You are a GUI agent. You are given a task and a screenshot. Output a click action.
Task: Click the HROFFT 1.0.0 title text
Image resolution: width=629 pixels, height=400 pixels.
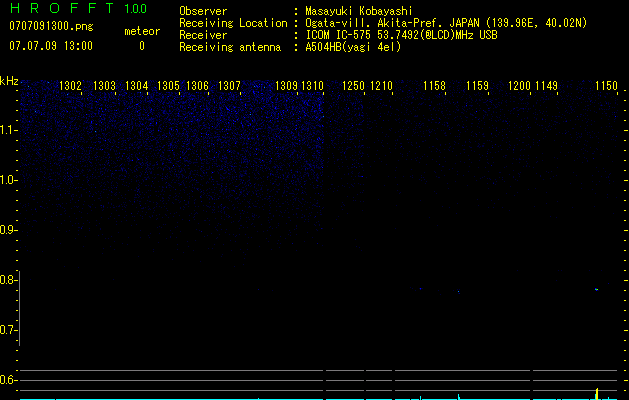pyautogui.click(x=78, y=8)
